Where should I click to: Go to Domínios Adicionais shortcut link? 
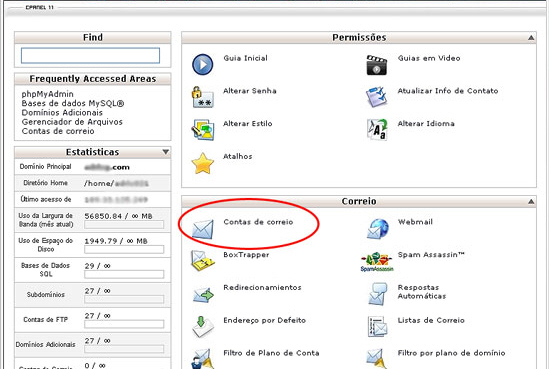point(62,113)
